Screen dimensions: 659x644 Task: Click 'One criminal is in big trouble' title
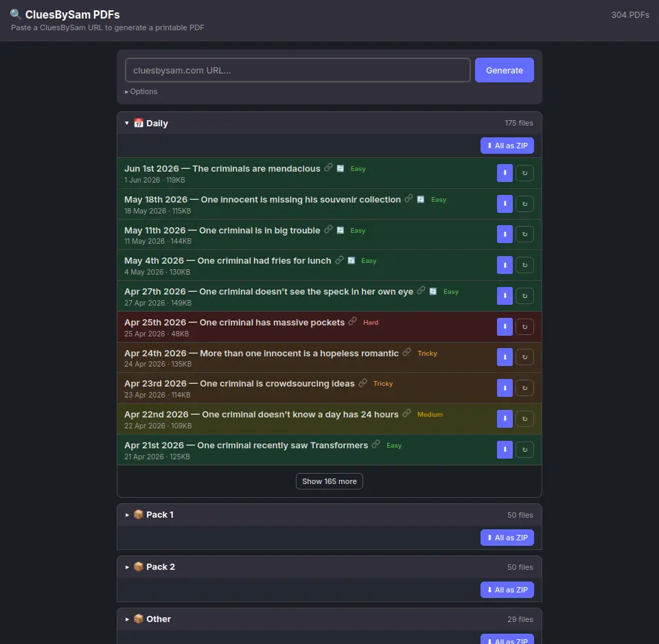(x=259, y=231)
